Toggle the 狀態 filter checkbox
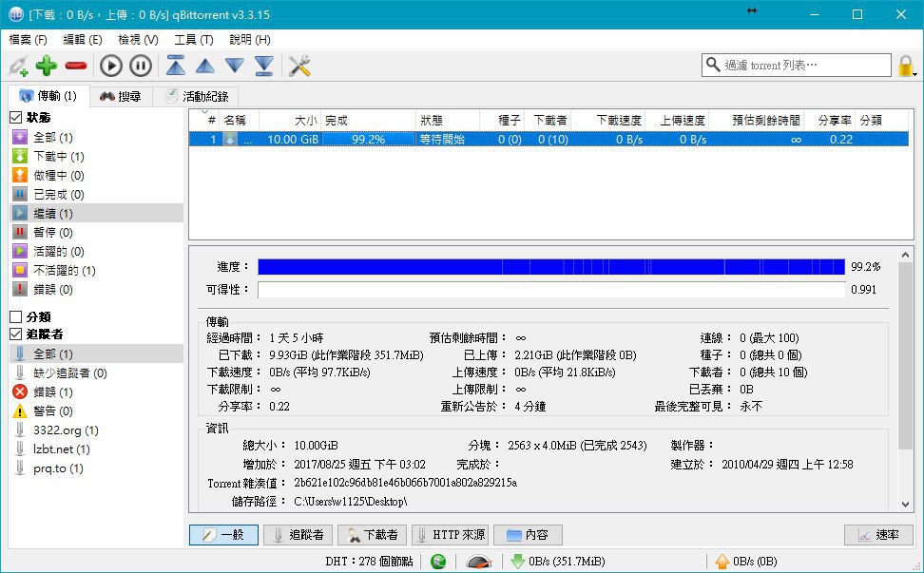 point(16,117)
